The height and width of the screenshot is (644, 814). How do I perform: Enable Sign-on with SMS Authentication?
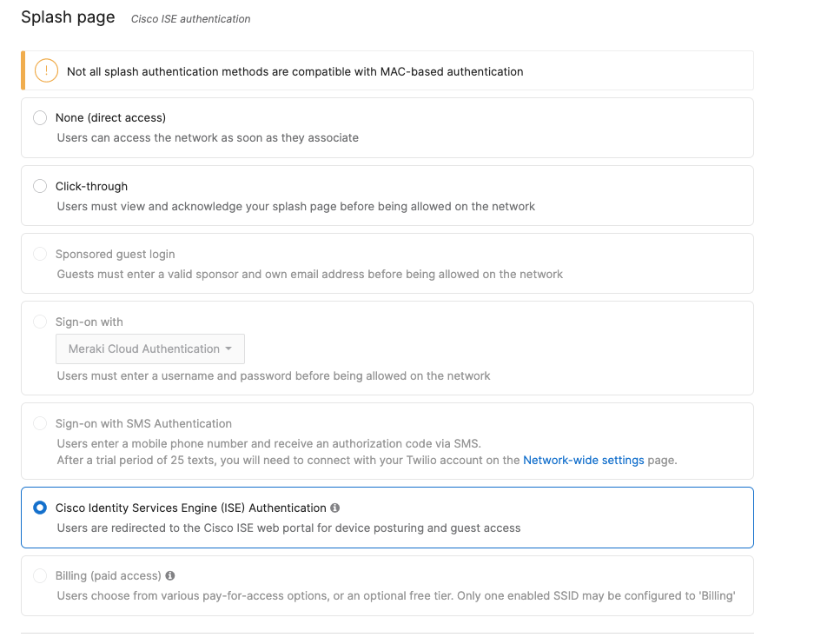coord(39,423)
